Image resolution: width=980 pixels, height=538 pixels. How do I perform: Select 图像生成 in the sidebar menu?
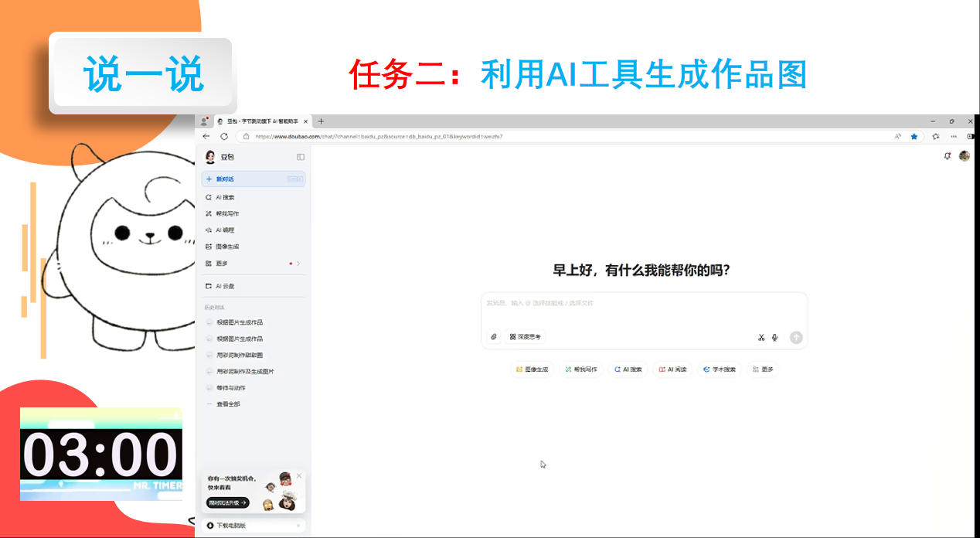click(x=227, y=247)
